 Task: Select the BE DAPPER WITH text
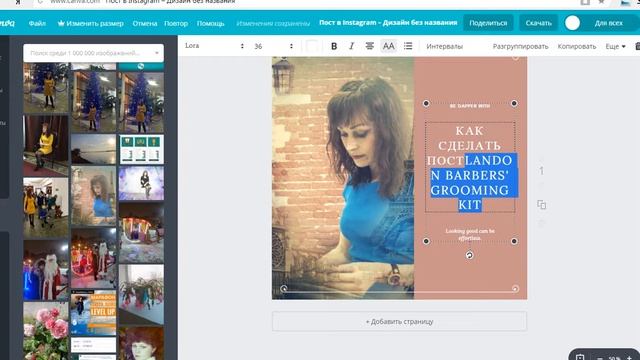[x=469, y=106]
